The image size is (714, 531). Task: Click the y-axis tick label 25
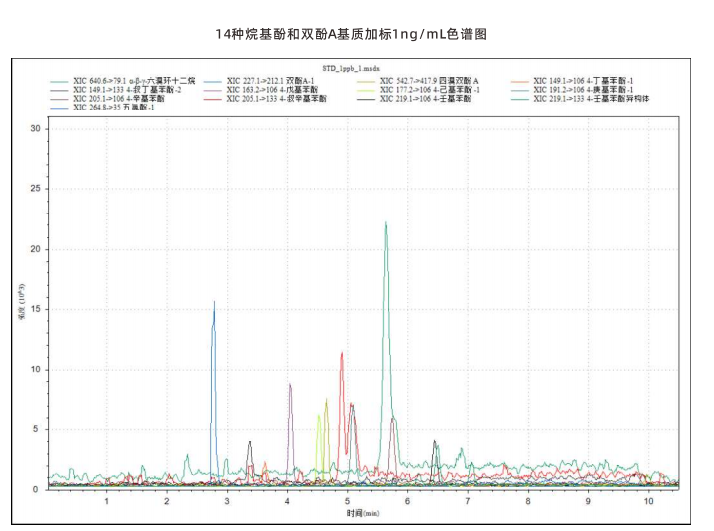pos(36,189)
